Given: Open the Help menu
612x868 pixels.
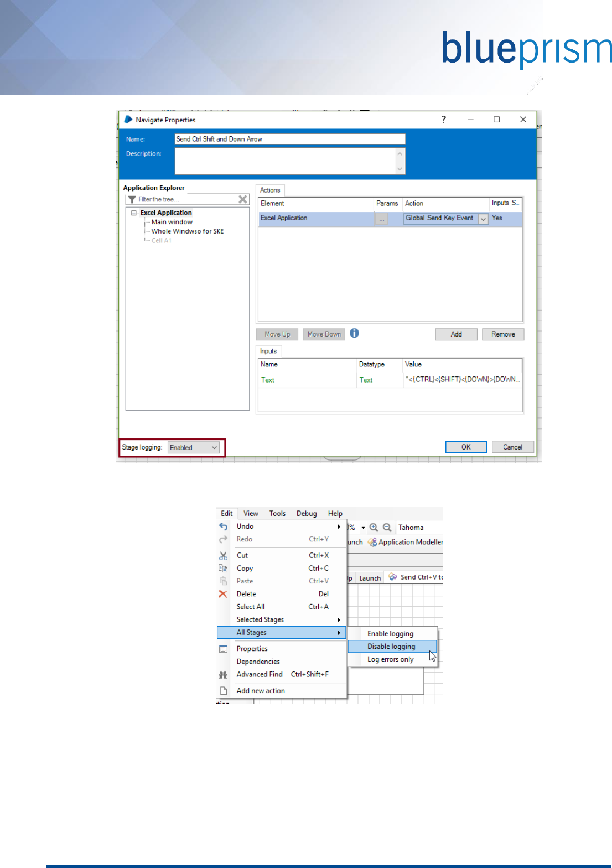Looking at the screenshot, I should tap(335, 513).
